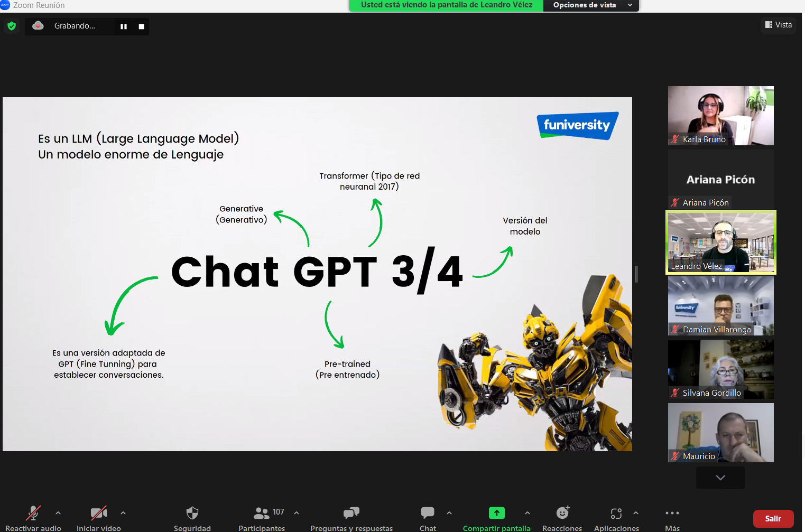Click the 'Un modelo enorme de Lenguaje' line
The width and height of the screenshot is (805, 532).
[131, 155]
